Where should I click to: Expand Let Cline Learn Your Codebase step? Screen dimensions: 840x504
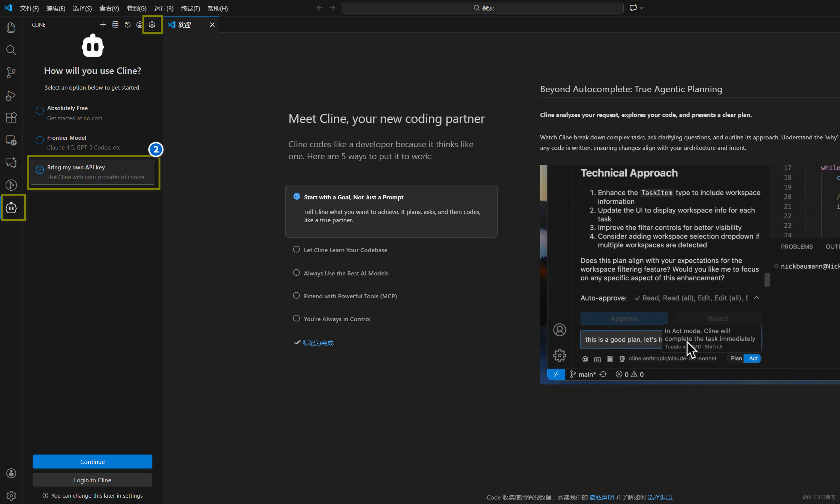pos(345,250)
